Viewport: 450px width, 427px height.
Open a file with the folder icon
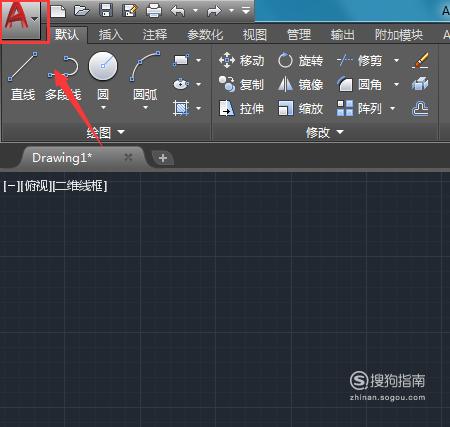pyautogui.click(x=82, y=11)
